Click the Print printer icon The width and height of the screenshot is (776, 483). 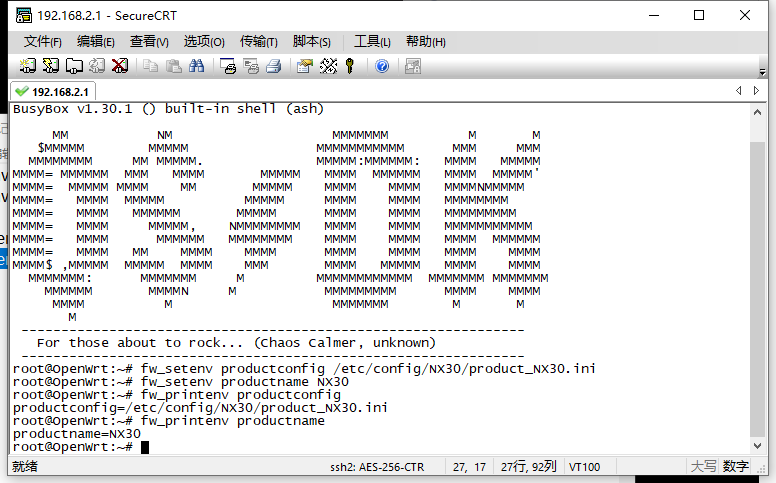pyautogui.click(x=274, y=66)
